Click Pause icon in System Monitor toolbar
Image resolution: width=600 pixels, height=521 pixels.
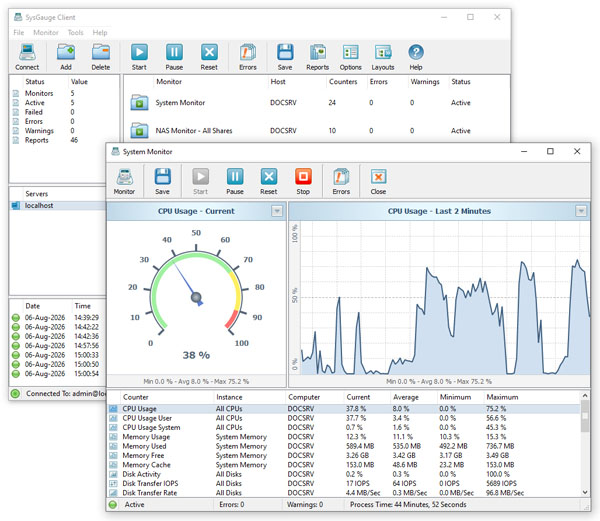(235, 177)
